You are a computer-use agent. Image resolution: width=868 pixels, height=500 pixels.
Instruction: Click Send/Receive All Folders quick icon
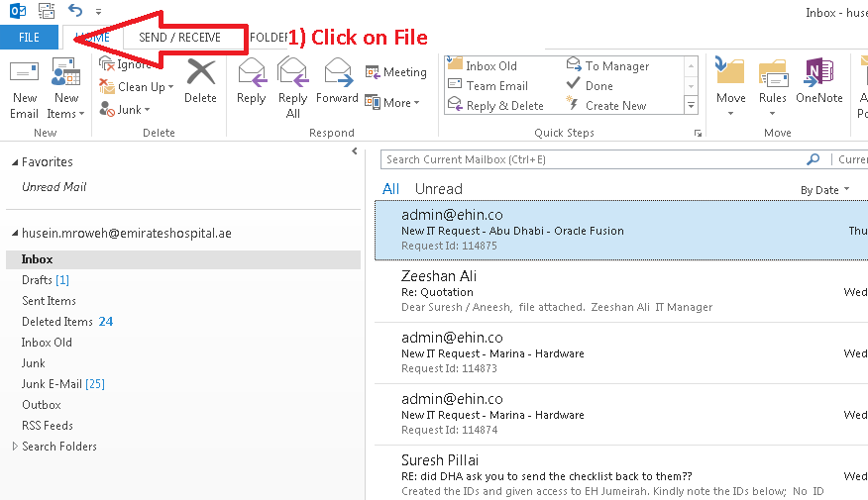coord(47,11)
